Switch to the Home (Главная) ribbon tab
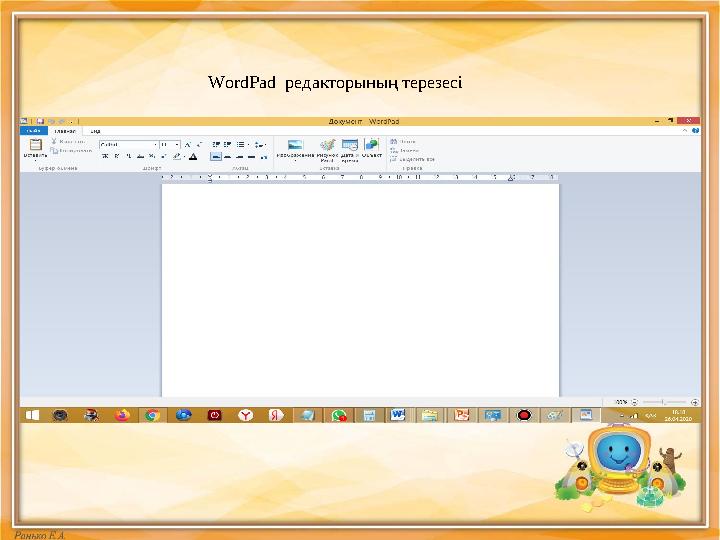The height and width of the screenshot is (540, 720). (x=65, y=131)
